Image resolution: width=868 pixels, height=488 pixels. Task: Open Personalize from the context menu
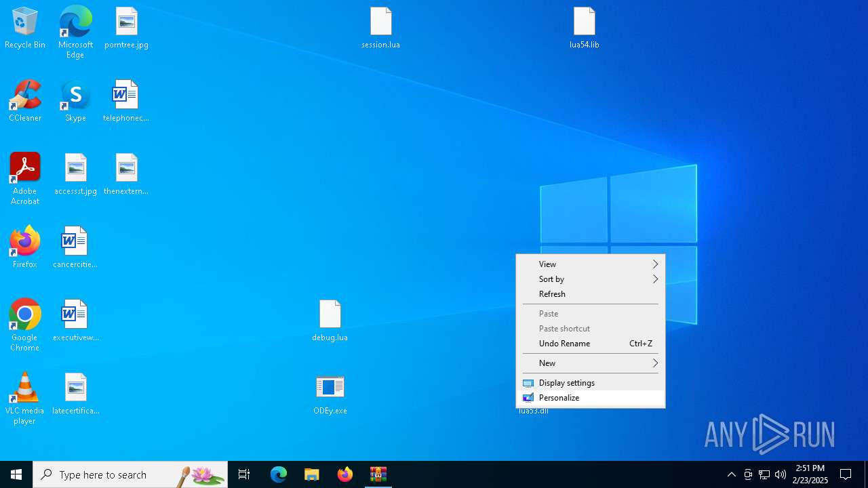pos(591,398)
